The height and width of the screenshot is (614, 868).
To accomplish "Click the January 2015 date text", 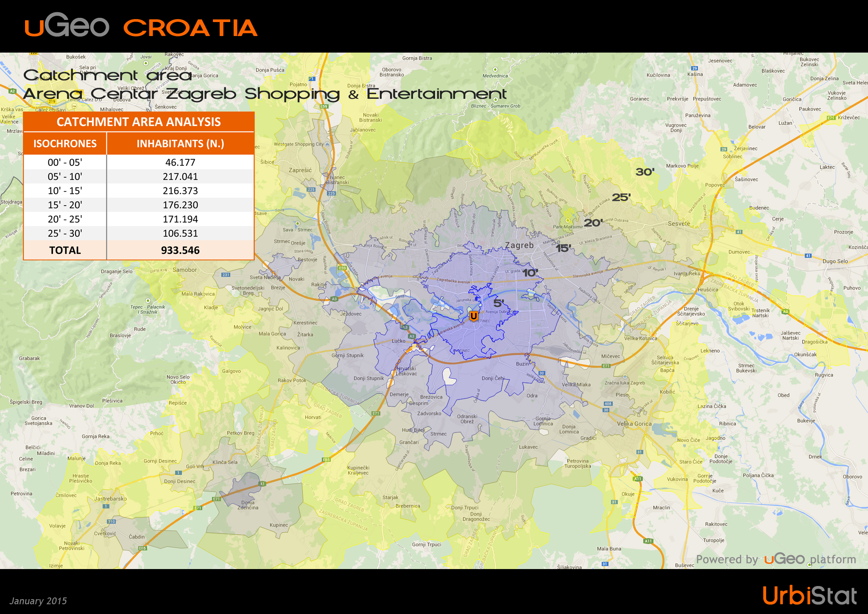I will [x=38, y=601].
